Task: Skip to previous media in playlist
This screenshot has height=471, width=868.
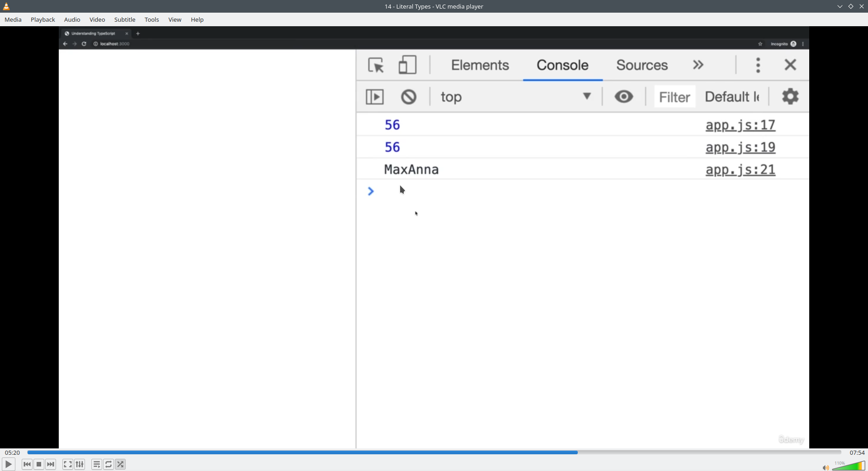Action: point(27,464)
